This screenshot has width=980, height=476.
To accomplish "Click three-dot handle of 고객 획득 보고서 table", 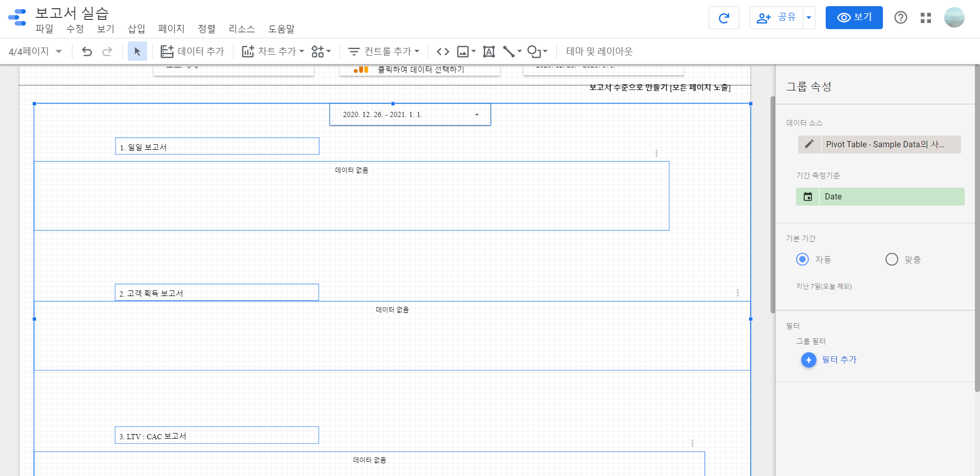I will (738, 293).
